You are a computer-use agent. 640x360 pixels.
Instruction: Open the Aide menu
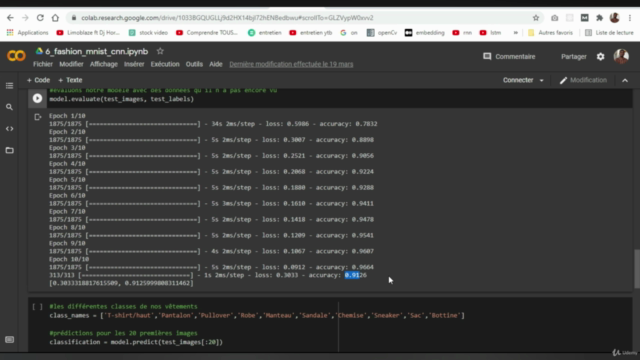(x=216, y=64)
